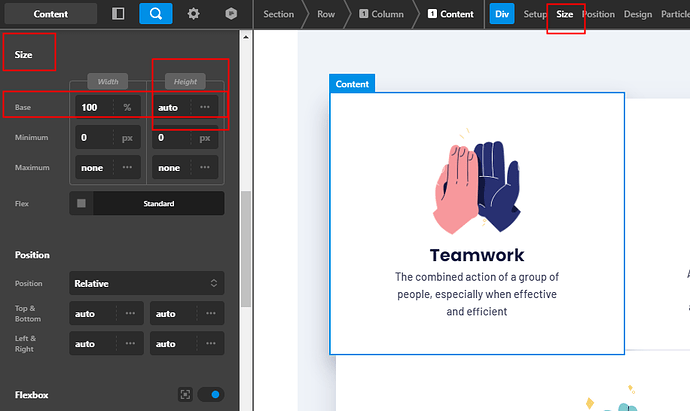Open the Flex Standard selector

click(159, 203)
